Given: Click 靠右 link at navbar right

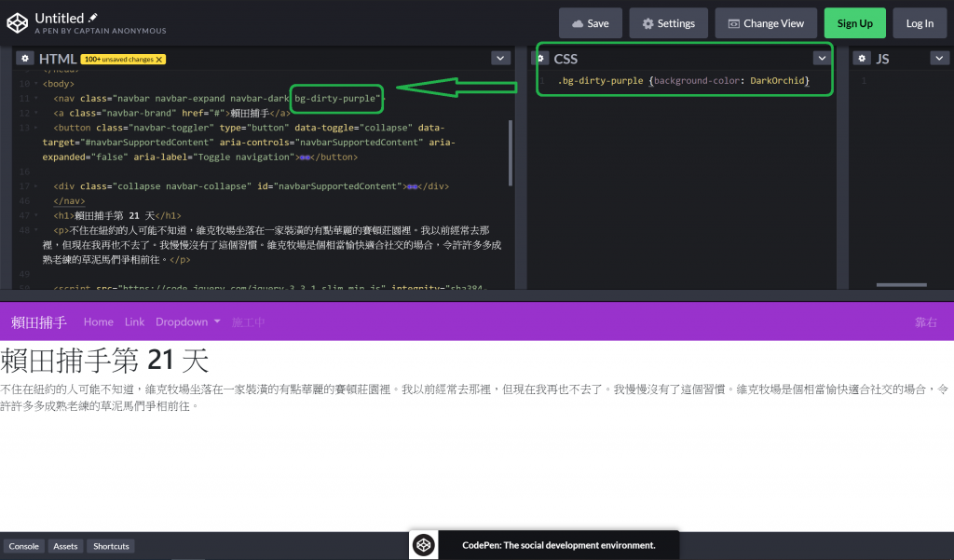Looking at the screenshot, I should (926, 322).
